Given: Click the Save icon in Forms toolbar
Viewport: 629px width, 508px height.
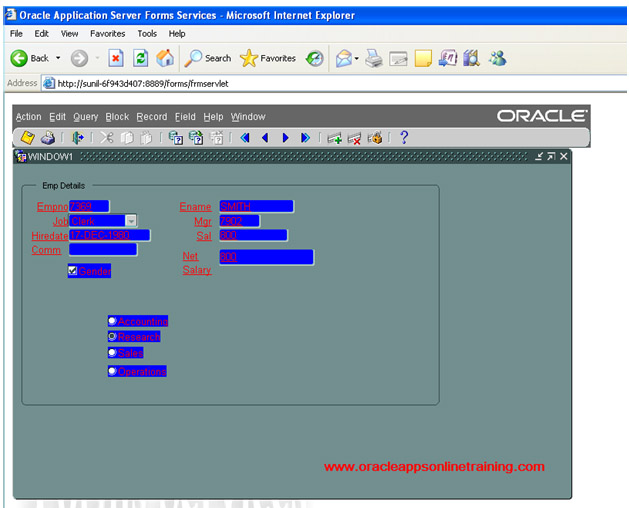Looking at the screenshot, I should (28, 138).
